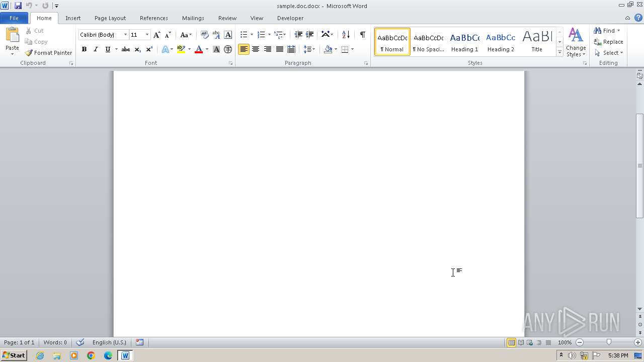The image size is (644, 362).
Task: Toggle Distributed alignment button
Action: pos(291,49)
